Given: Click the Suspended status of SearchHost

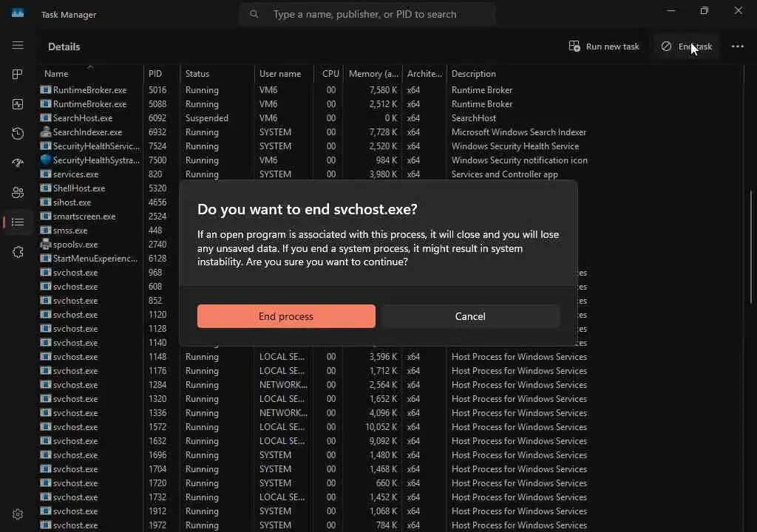Looking at the screenshot, I should pos(207,117).
